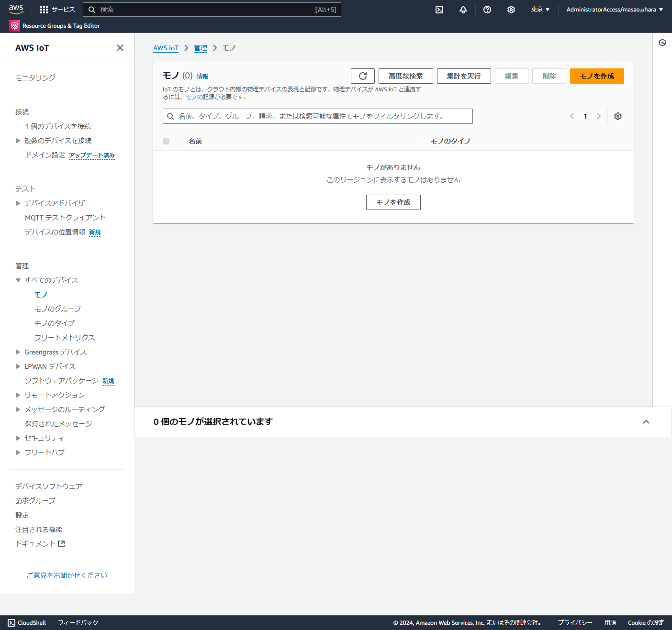Image resolution: width=672 pixels, height=630 pixels.
Task: Open デバイスの位置情報 page
Action: pos(55,232)
